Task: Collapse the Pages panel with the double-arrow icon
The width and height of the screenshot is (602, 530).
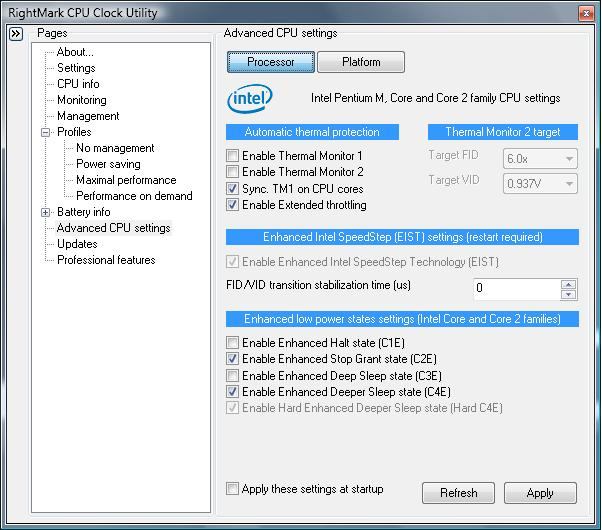Action: pyautogui.click(x=16, y=34)
